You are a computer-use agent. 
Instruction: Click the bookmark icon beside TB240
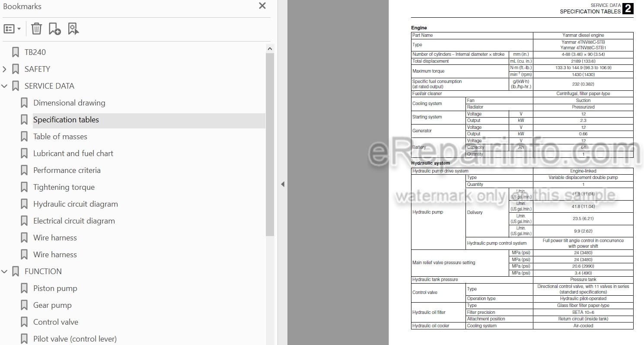pos(16,52)
